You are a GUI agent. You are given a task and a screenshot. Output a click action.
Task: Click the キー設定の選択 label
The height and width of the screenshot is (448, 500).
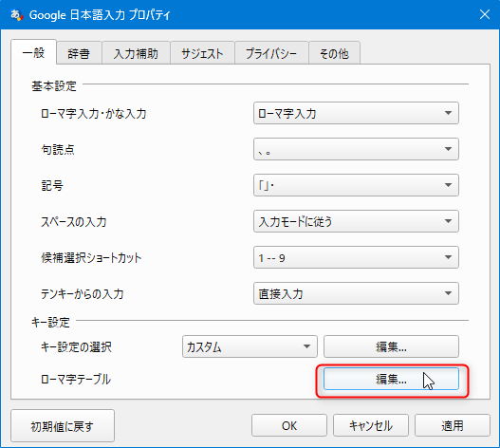click(x=76, y=346)
